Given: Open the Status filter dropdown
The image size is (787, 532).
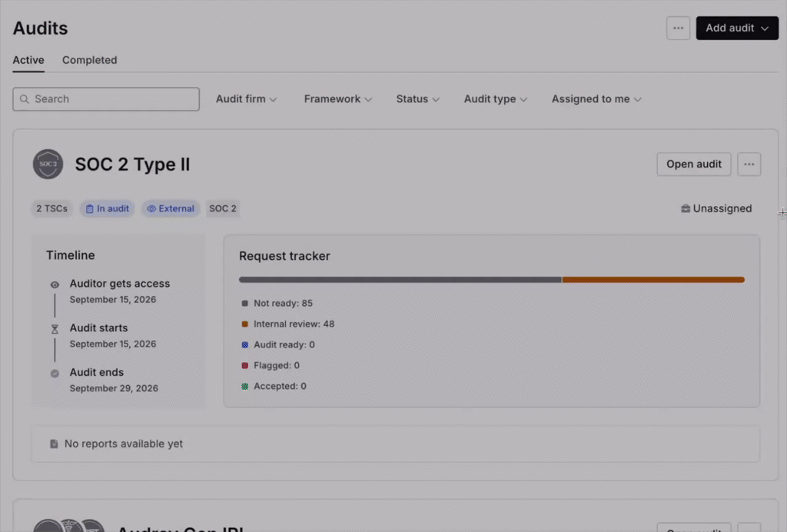Looking at the screenshot, I should tap(418, 99).
